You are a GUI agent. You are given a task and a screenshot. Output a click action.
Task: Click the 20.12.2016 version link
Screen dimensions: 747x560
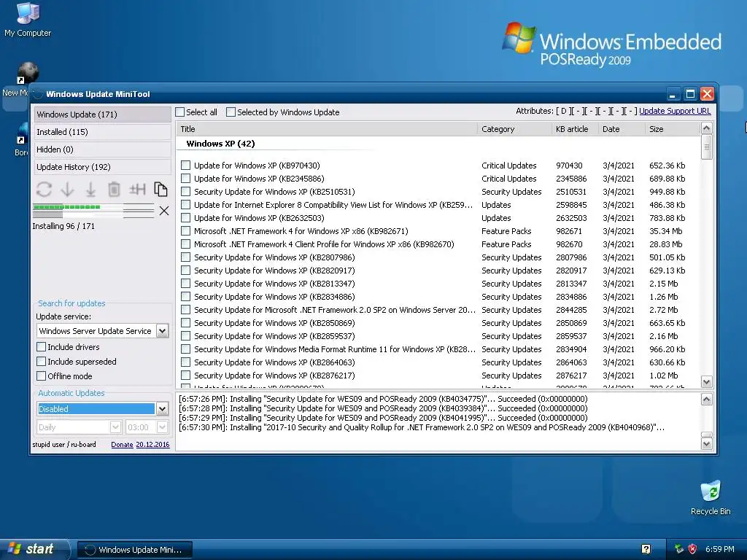(152, 444)
